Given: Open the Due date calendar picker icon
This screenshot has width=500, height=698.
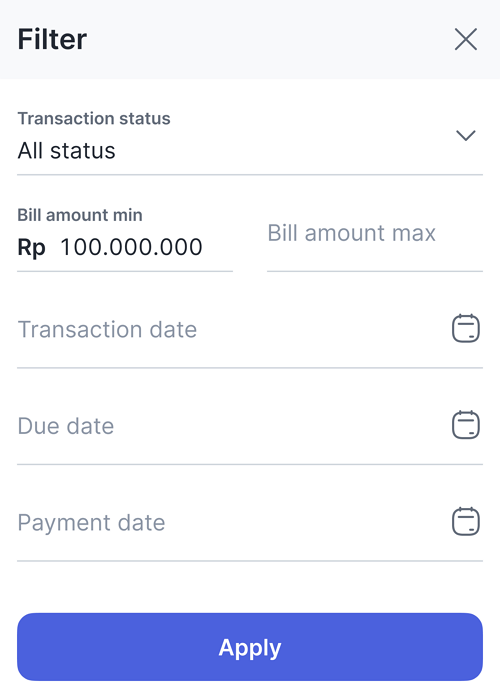Looking at the screenshot, I should click(466, 425).
